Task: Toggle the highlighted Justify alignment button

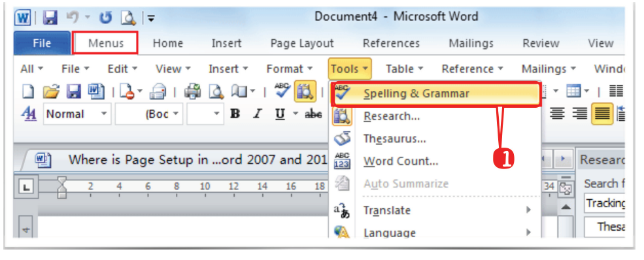Action: pyautogui.click(x=603, y=114)
